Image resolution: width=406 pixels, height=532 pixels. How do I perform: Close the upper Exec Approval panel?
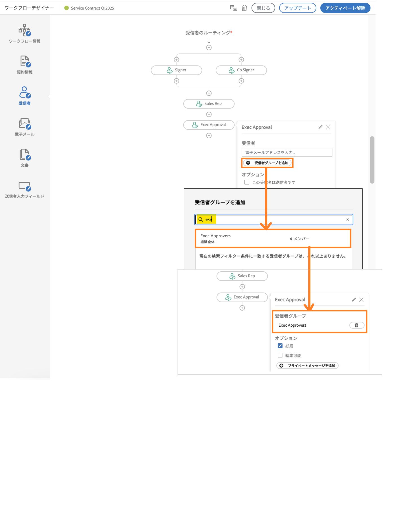[x=328, y=127]
